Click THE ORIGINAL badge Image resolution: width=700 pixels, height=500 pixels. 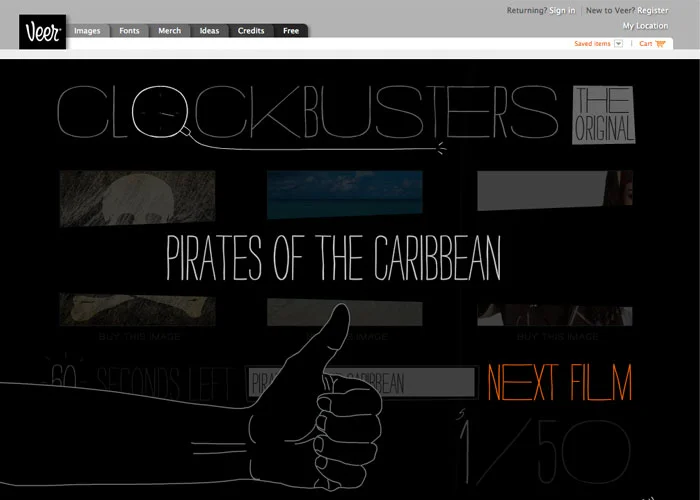point(604,115)
